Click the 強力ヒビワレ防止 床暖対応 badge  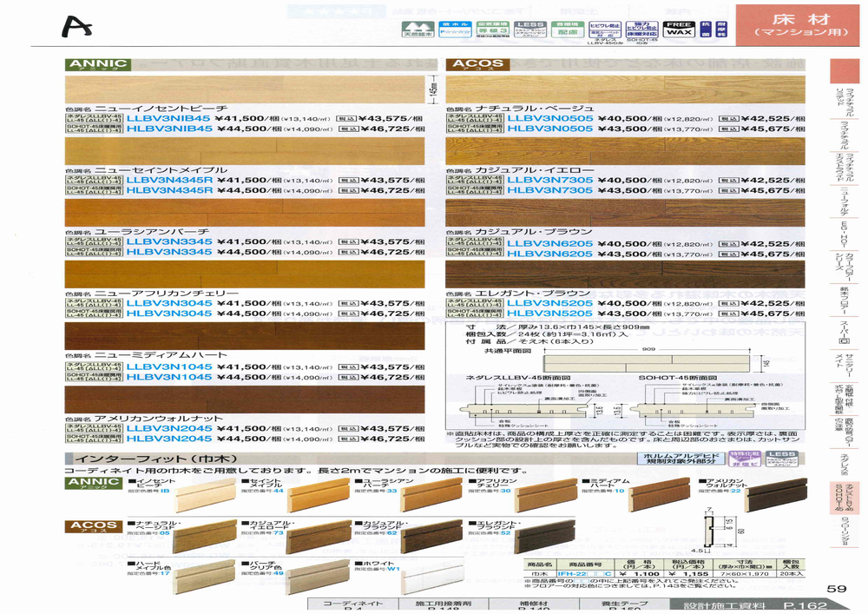point(641,29)
